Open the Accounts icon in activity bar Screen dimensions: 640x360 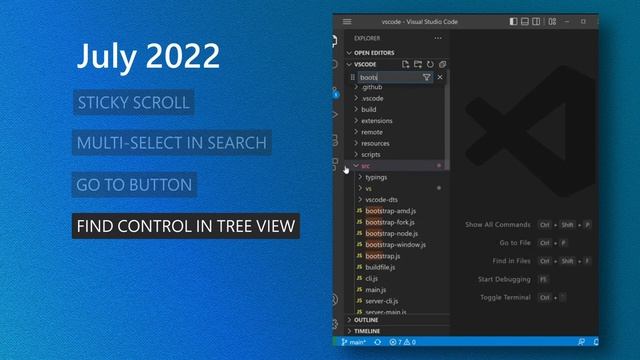click(335, 300)
